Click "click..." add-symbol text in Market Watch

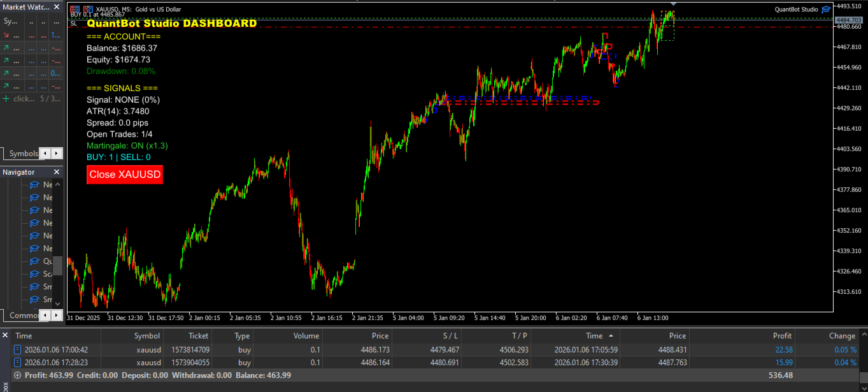click(x=24, y=99)
